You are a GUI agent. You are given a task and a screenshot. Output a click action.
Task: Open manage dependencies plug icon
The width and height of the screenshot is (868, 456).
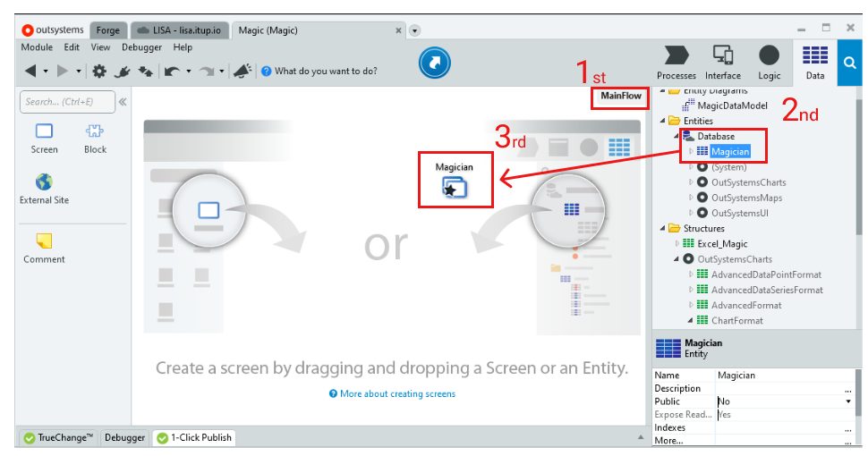pyautogui.click(x=122, y=71)
